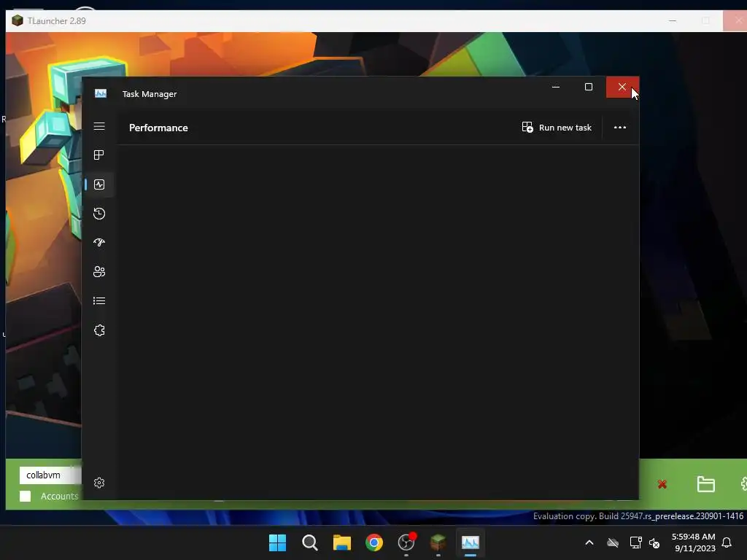Click Task Manager icon on taskbar
The width and height of the screenshot is (747, 560).
tap(471, 542)
